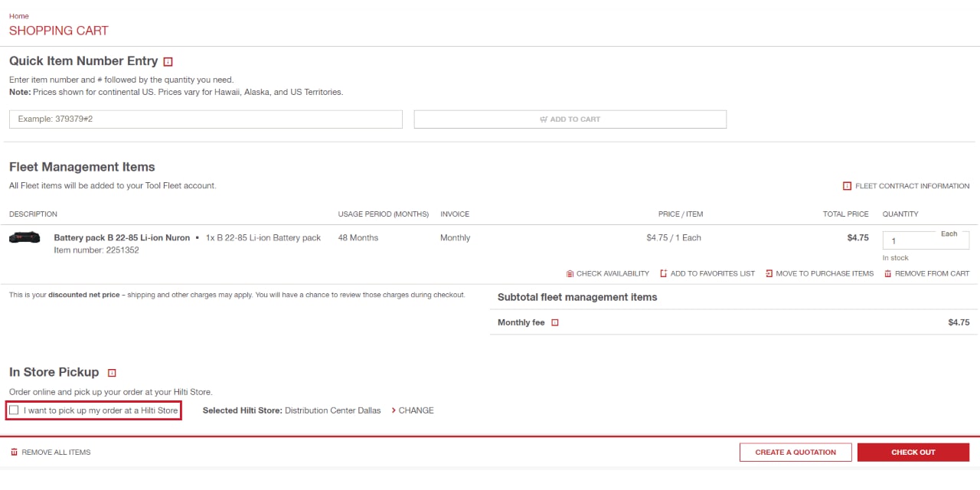Image resolution: width=980 pixels, height=490 pixels.
Task: Click the Check Availability icon
Action: 569,273
